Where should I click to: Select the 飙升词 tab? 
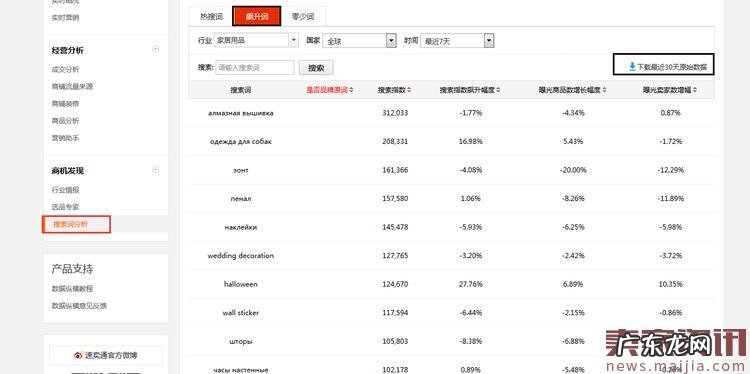coord(257,17)
